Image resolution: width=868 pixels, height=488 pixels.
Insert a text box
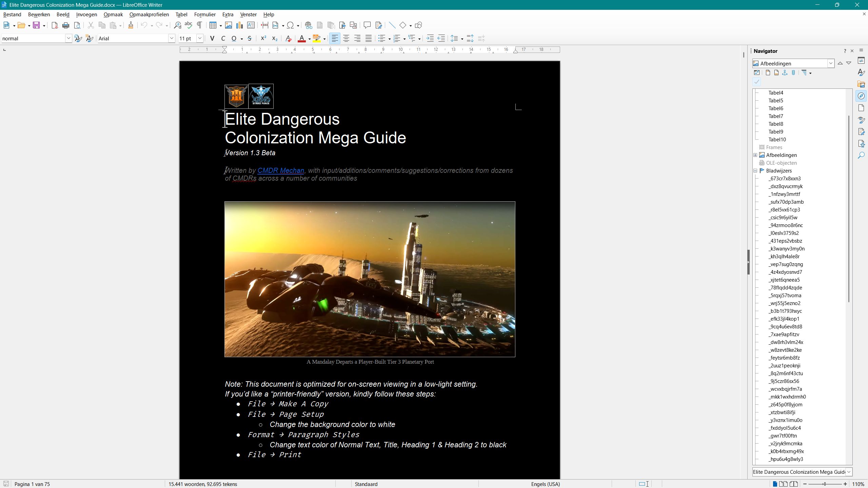pyautogui.click(x=251, y=25)
